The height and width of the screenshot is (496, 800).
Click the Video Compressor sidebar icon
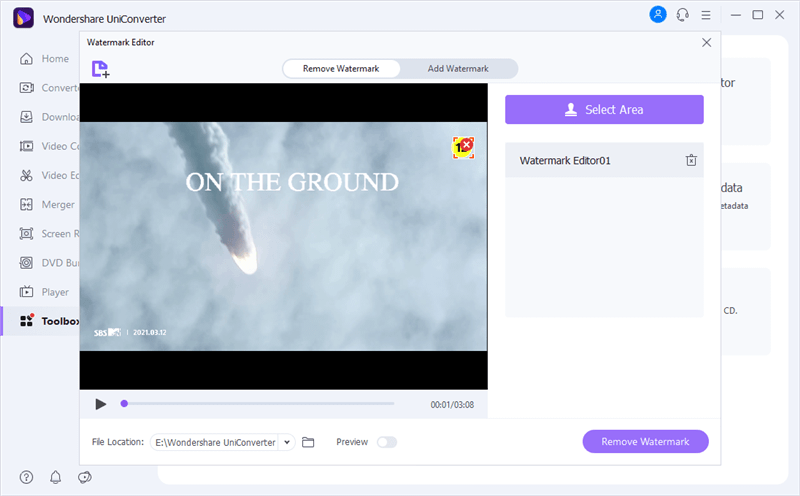(26, 146)
